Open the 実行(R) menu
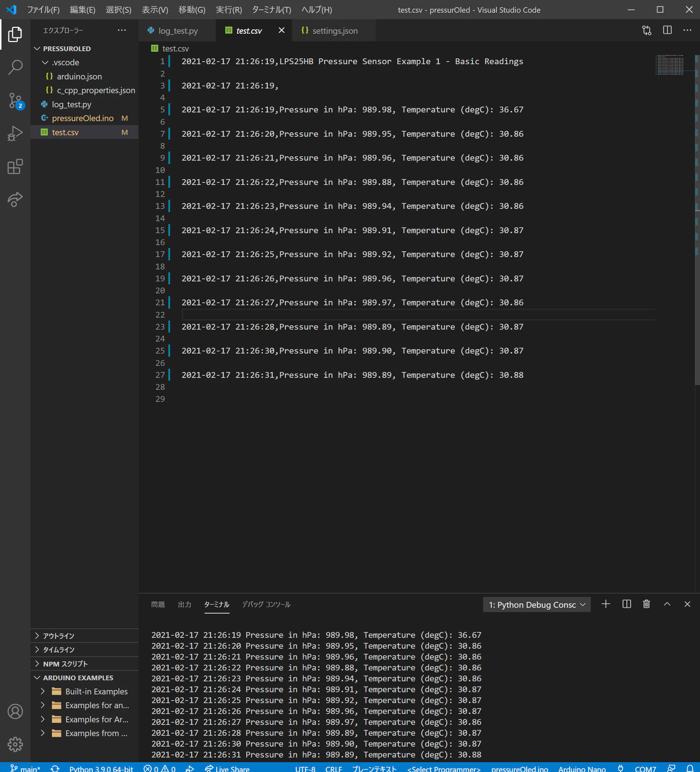700x772 pixels. coord(228,9)
